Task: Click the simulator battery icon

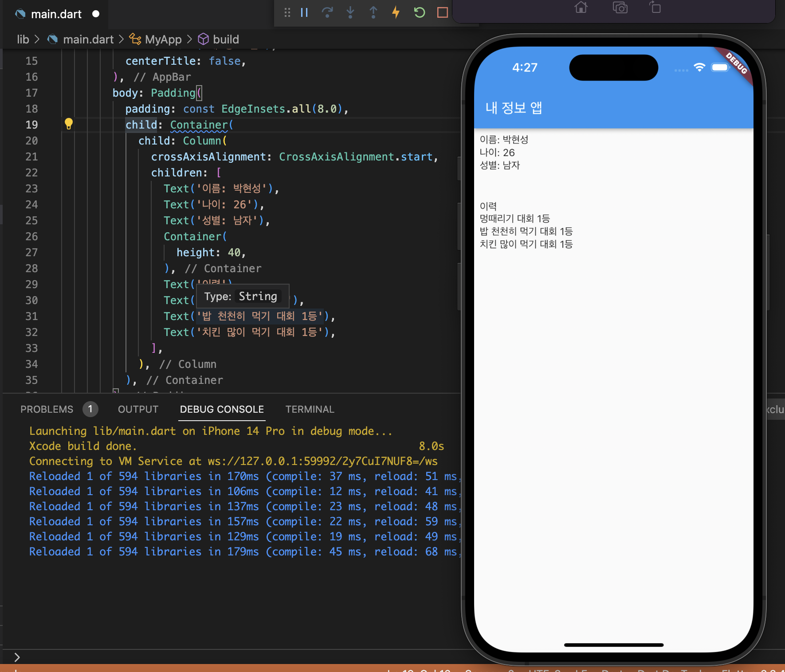Action: coord(720,67)
